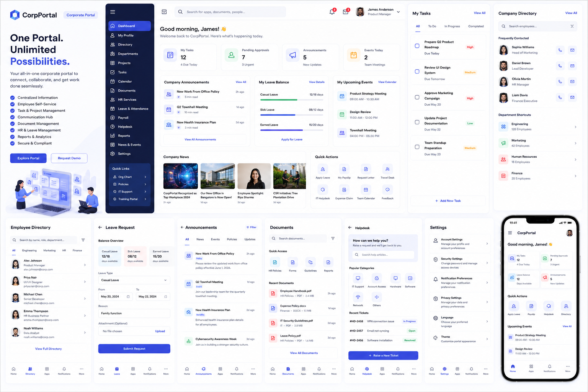Image resolution: width=588 pixels, height=392 pixels.
Task: Click the Casual Leave balance progress bar
Action: tap(292, 100)
